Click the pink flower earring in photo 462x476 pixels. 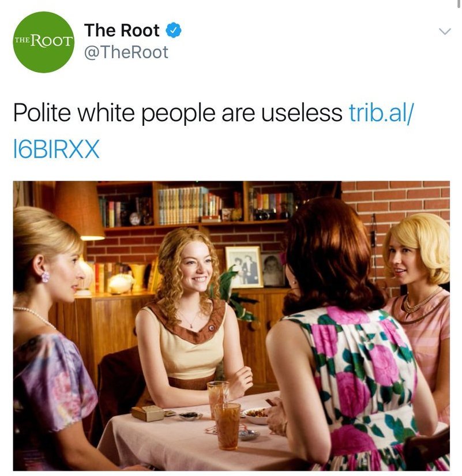pyautogui.click(x=45, y=277)
